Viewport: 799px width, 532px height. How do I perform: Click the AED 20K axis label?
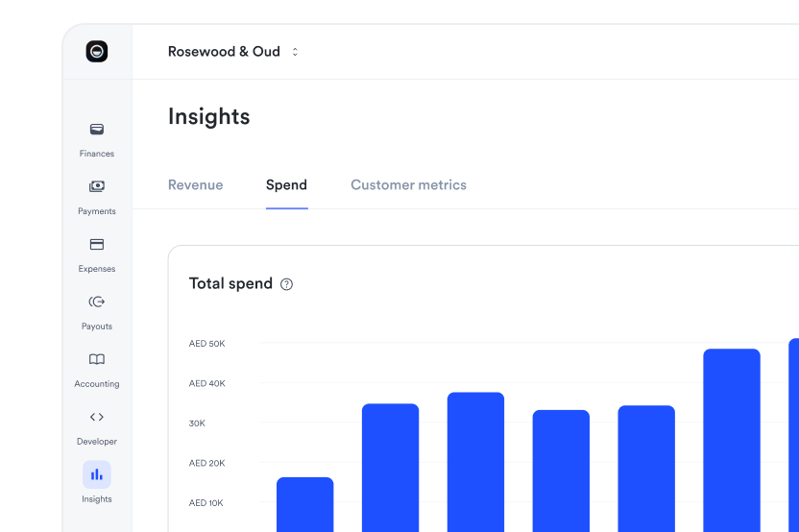pyautogui.click(x=206, y=463)
